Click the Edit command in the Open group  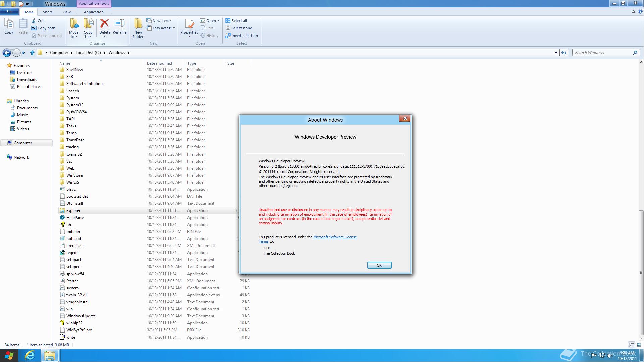pyautogui.click(x=207, y=28)
